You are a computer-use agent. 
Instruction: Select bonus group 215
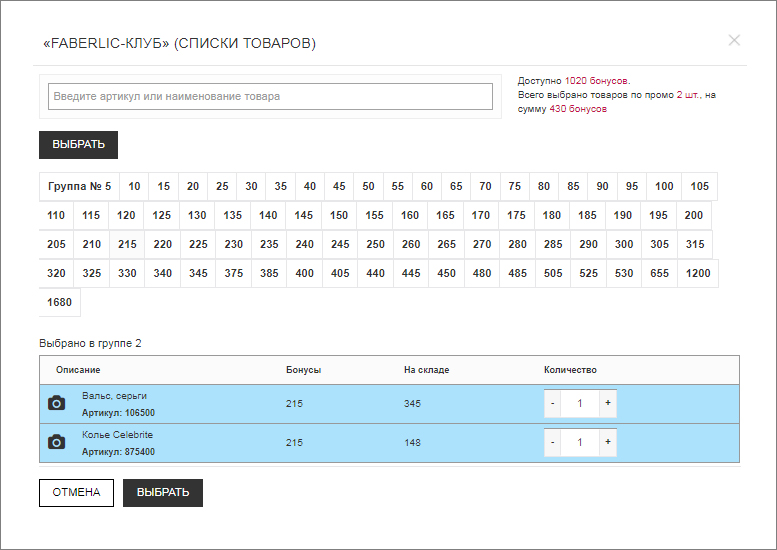coord(127,244)
